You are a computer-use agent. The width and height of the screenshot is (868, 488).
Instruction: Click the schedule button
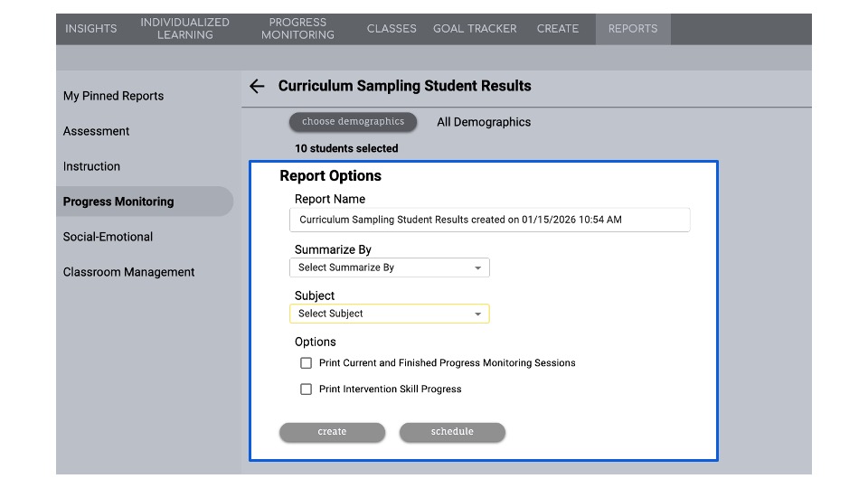tap(452, 432)
